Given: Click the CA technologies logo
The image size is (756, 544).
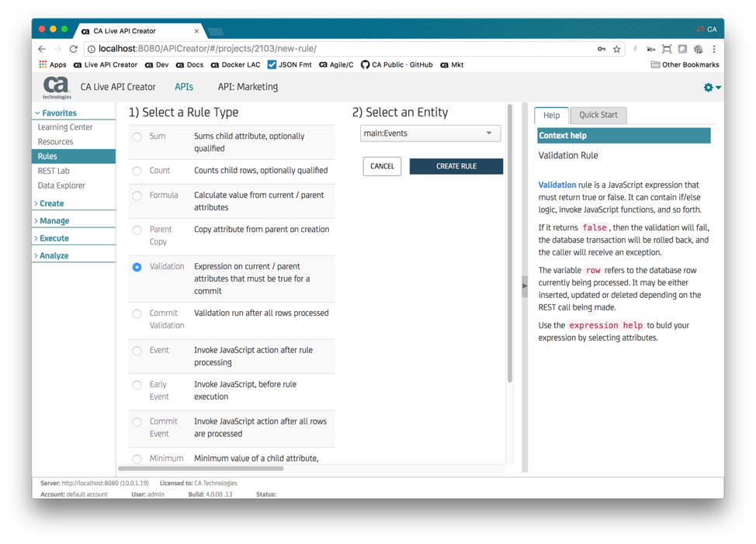Looking at the screenshot, I should click(57, 87).
